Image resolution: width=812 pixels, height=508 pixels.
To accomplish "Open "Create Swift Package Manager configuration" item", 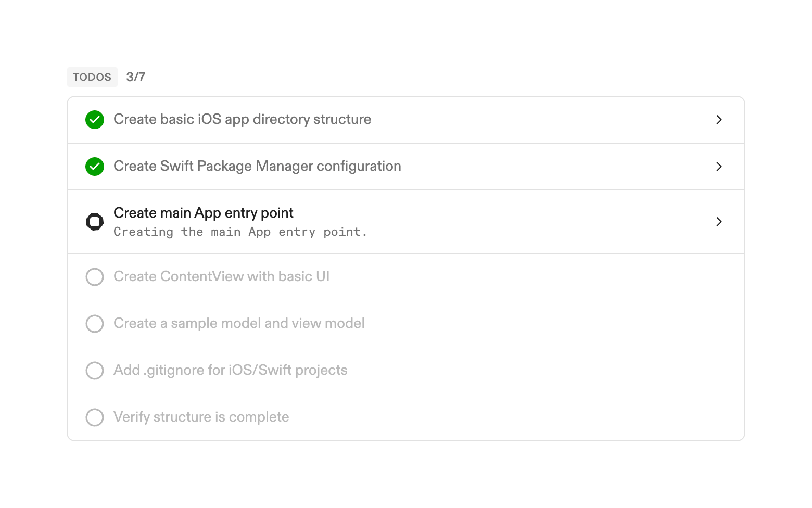I will click(257, 167).
